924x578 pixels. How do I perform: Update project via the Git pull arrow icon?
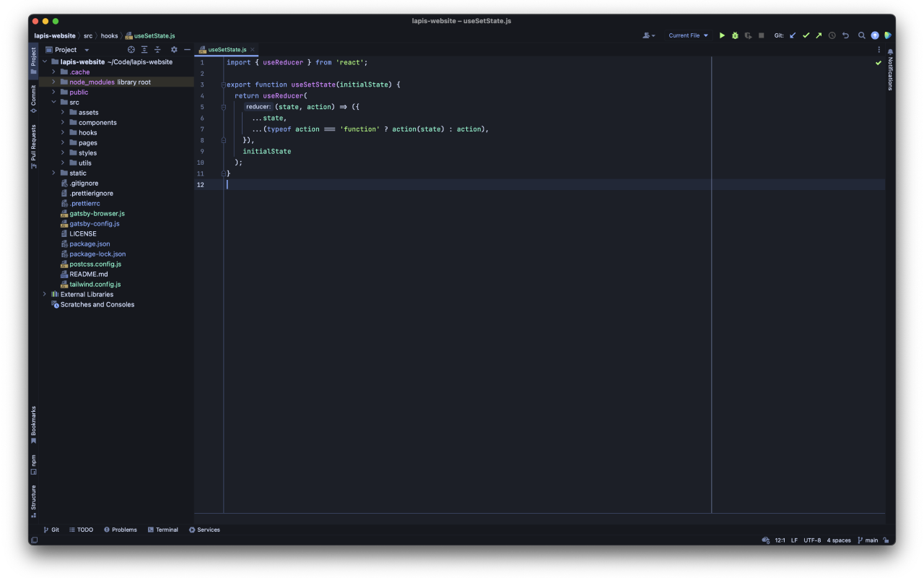(x=792, y=35)
